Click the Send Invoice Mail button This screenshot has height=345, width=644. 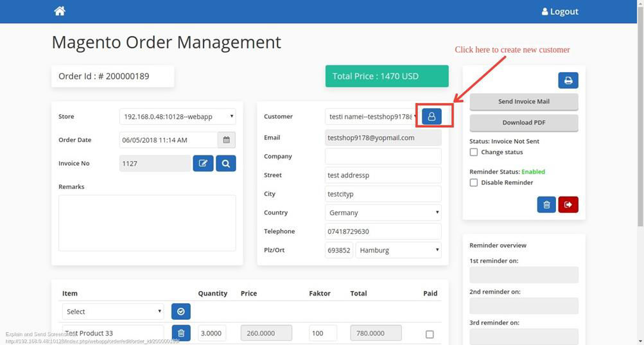click(523, 102)
